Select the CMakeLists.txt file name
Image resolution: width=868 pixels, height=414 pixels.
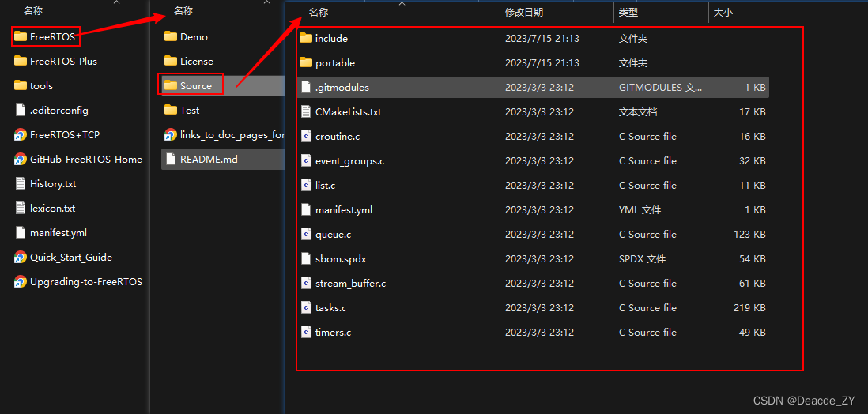pos(348,112)
